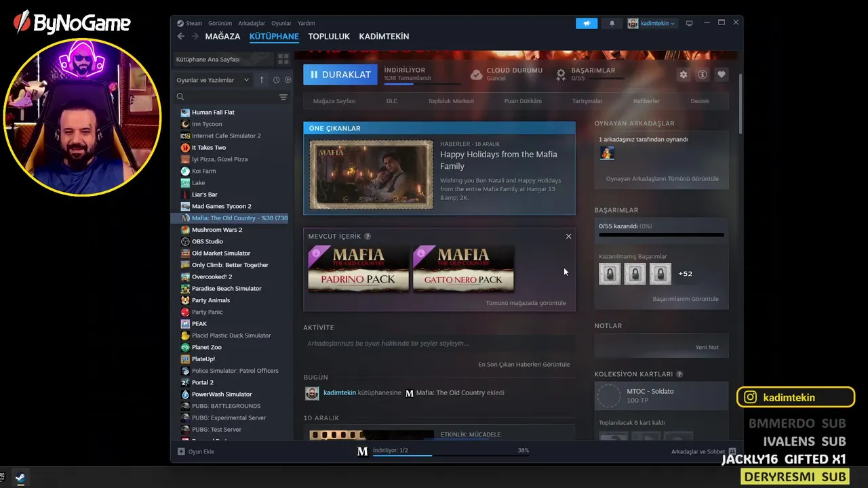The width and height of the screenshot is (868, 488).
Task: Open game info icon
Action: pos(703,75)
